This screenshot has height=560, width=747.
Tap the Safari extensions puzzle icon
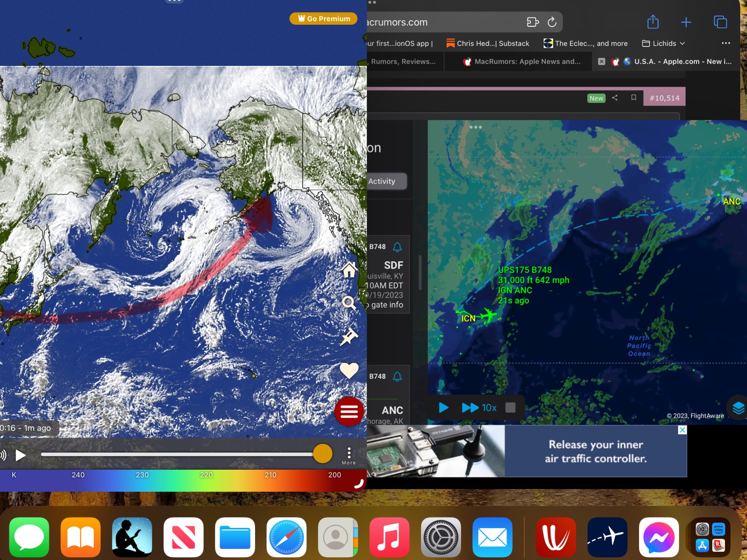coord(533,22)
